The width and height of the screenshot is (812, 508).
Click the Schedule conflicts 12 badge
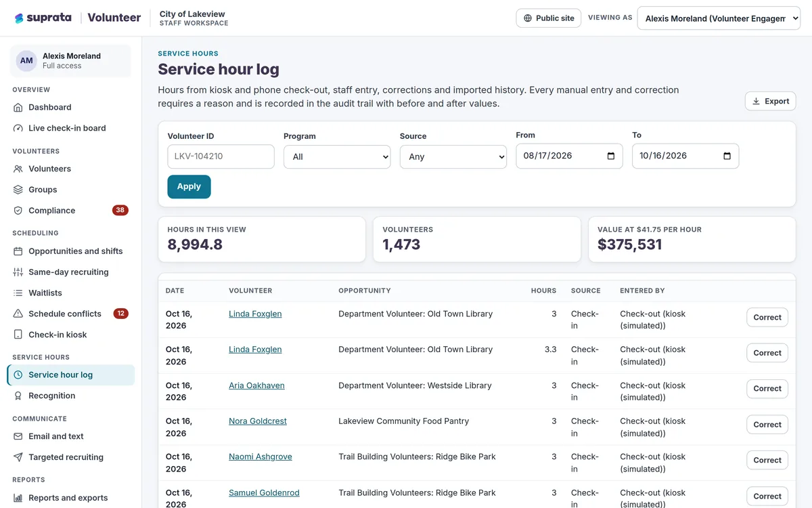point(120,314)
